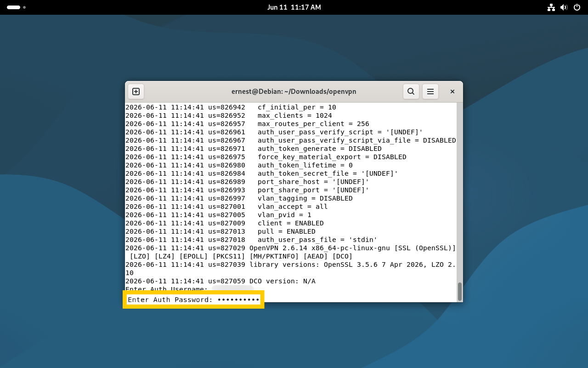Image resolution: width=588 pixels, height=368 pixels.
Task: Click the volume speaker icon
Action: (x=564, y=7)
